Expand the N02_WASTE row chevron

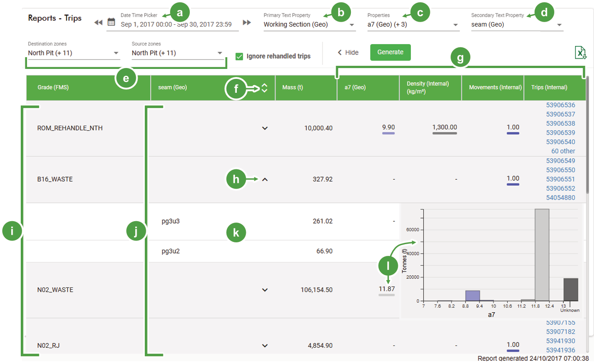265,290
